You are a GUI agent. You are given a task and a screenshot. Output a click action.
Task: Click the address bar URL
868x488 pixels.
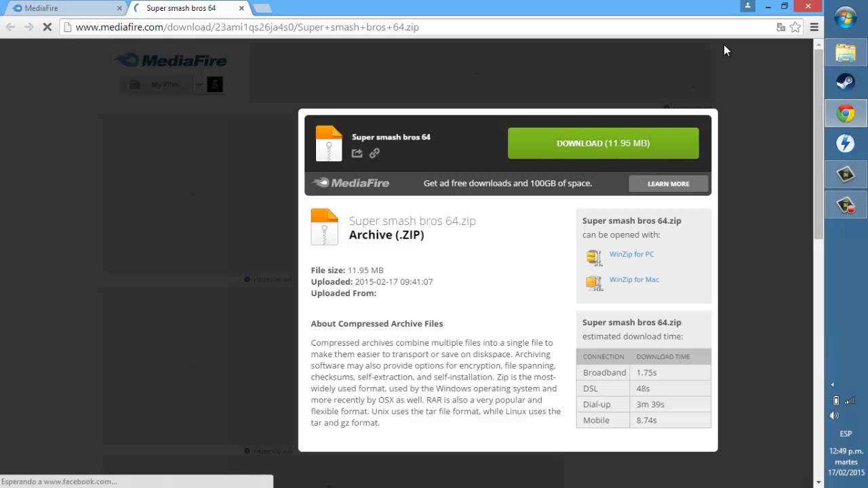point(247,27)
